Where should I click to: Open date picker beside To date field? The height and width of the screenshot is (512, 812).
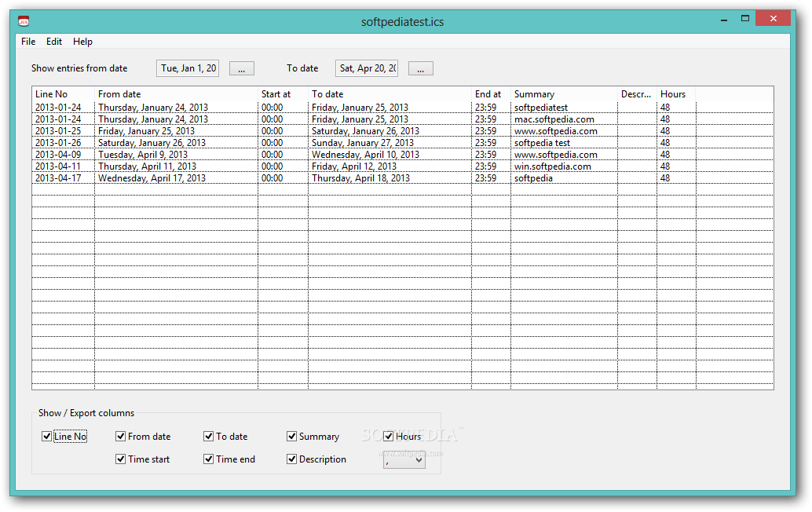coord(420,68)
